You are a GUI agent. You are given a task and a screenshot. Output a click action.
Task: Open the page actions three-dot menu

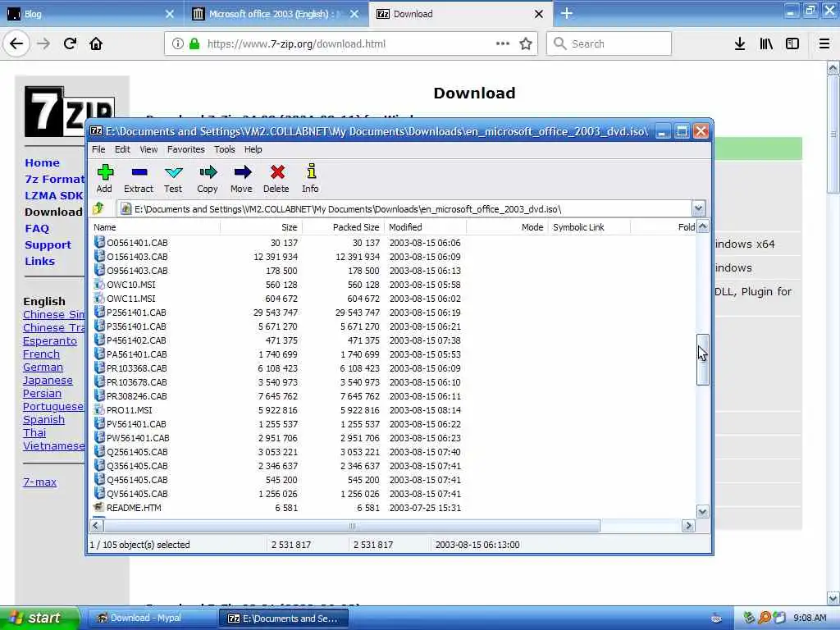pos(503,43)
